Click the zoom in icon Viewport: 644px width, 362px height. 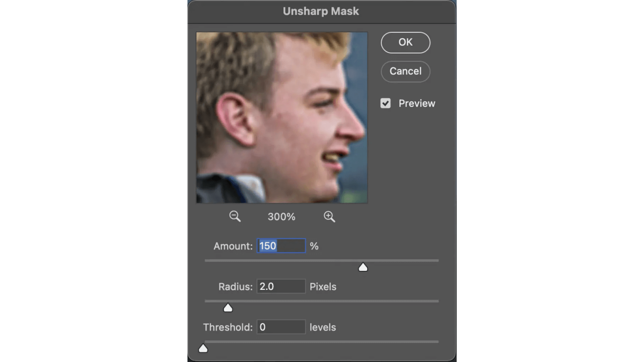click(329, 216)
